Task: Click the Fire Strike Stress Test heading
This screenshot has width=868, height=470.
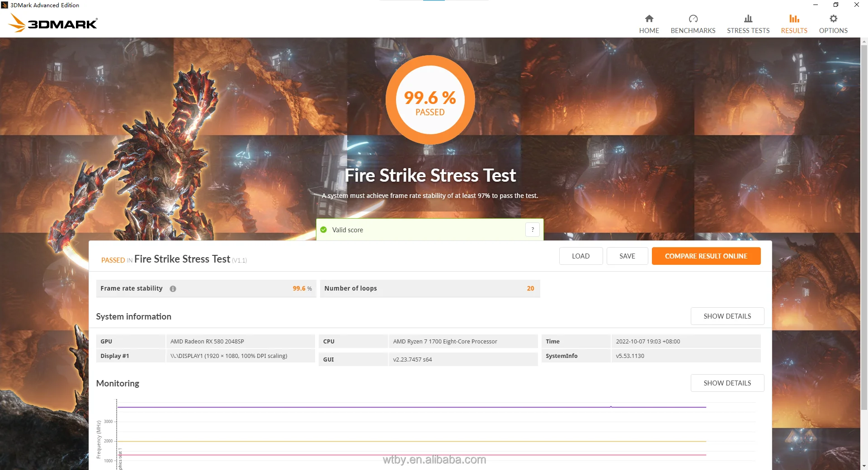Action: pos(430,175)
